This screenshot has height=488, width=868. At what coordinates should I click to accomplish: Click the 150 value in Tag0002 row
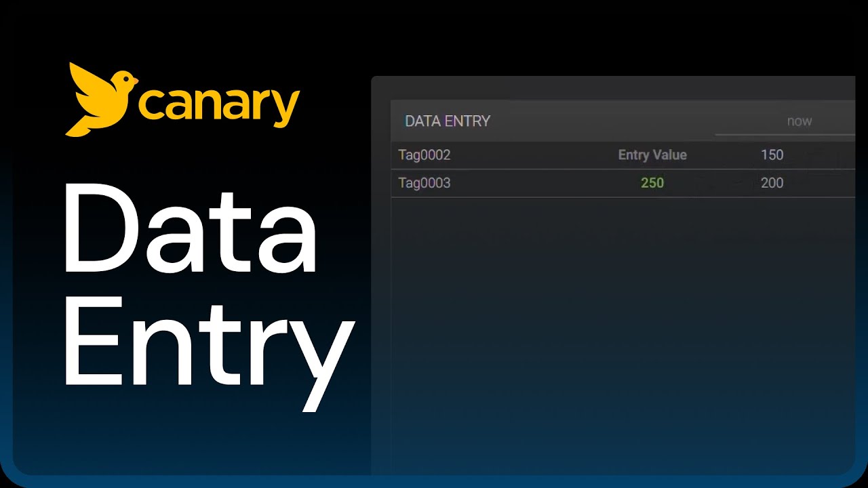point(772,155)
